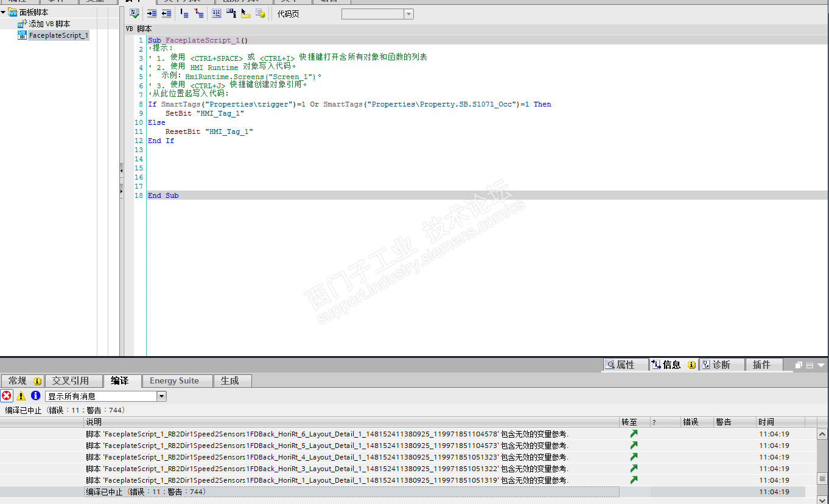This screenshot has width=829, height=504.
Task: Switch to the 常规 tab
Action: coord(22,381)
